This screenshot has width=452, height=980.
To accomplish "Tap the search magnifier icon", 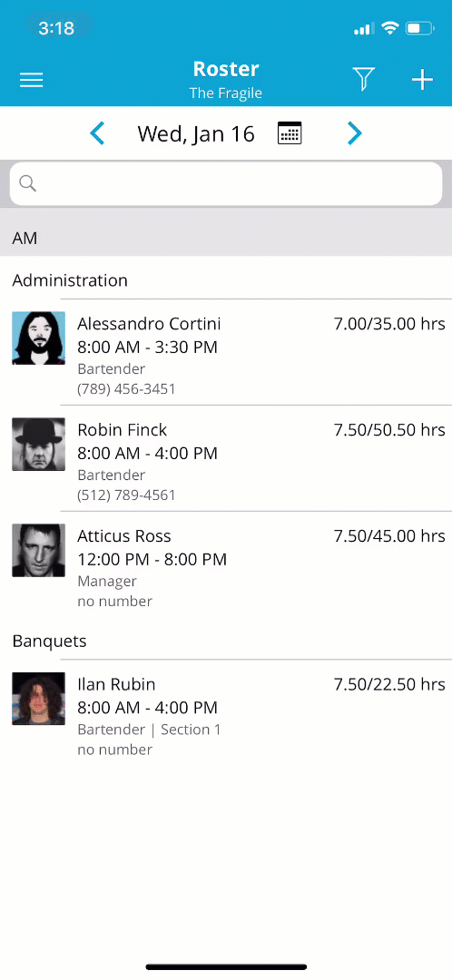I will coord(27,182).
